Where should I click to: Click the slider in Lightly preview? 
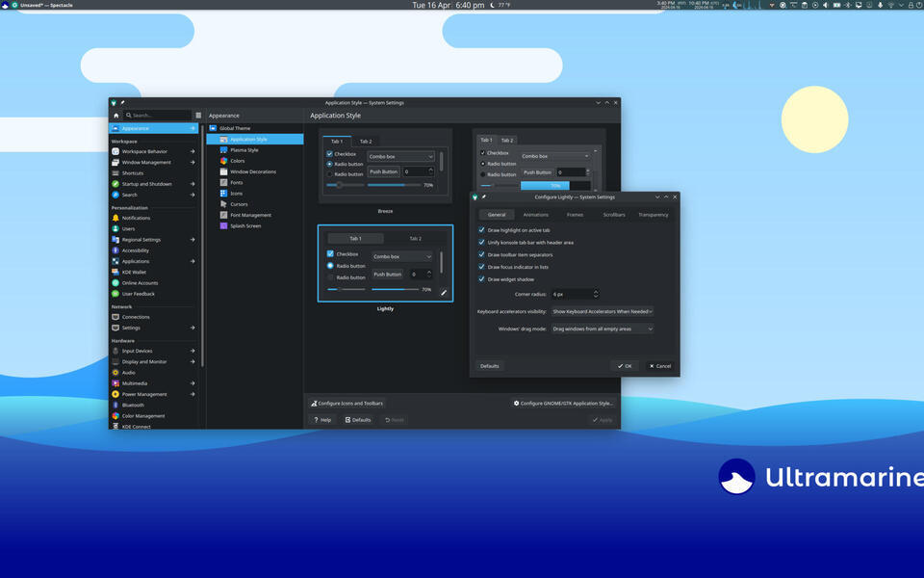(346, 290)
